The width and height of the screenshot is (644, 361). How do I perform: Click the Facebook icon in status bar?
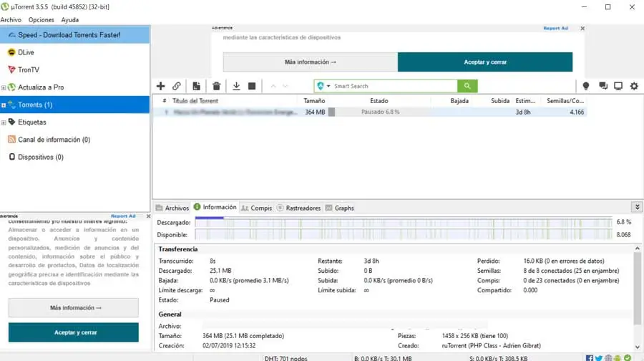(x=590, y=358)
